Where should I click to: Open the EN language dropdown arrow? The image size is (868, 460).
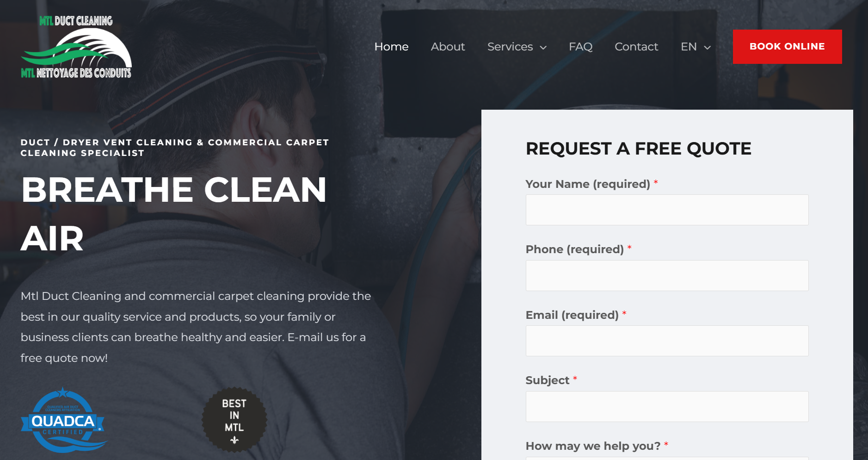pos(707,47)
